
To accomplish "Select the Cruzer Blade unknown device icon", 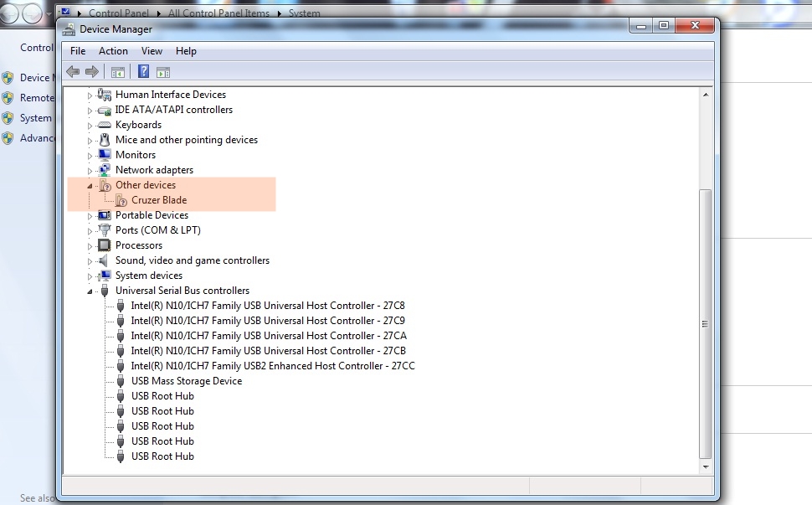I will coord(121,200).
